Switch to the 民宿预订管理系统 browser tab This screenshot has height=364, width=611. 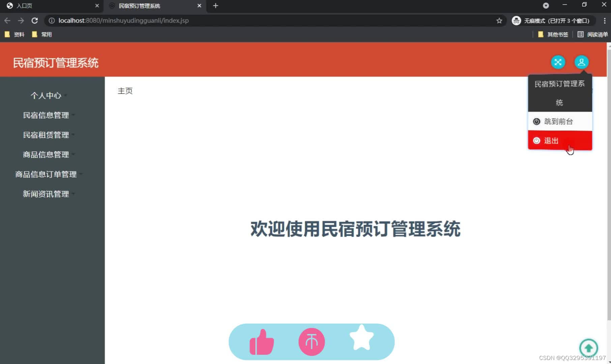pyautogui.click(x=155, y=6)
